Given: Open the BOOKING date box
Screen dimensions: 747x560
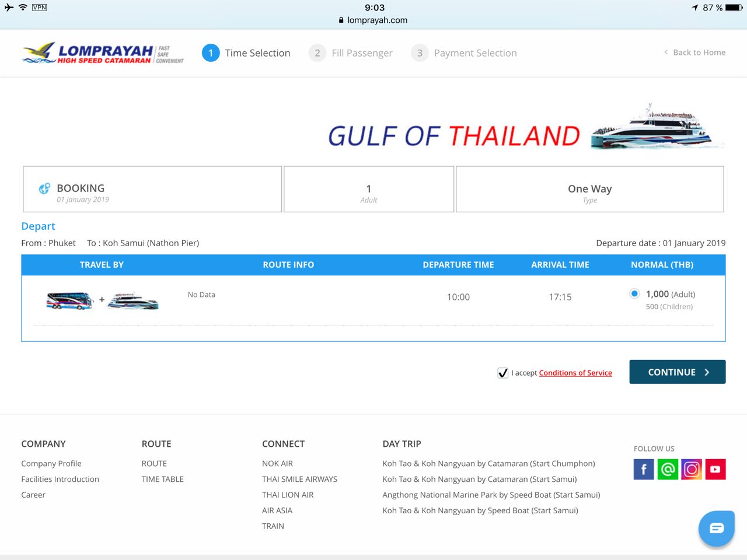Looking at the screenshot, I should pos(152,189).
